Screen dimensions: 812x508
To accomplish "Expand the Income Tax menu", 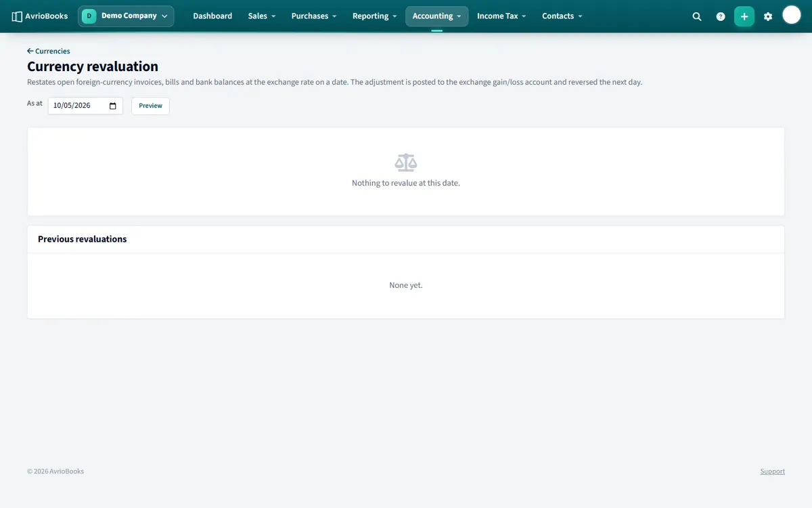I will click(x=501, y=16).
